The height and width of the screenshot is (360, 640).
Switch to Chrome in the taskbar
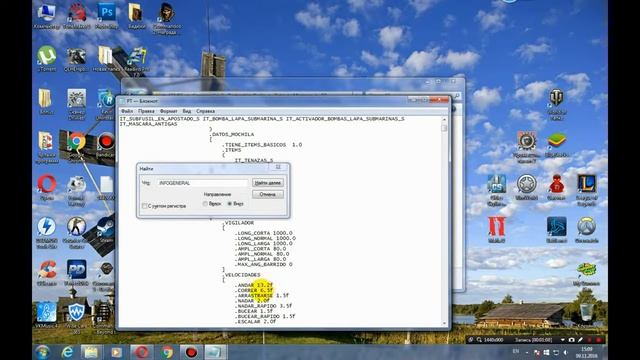(167, 352)
